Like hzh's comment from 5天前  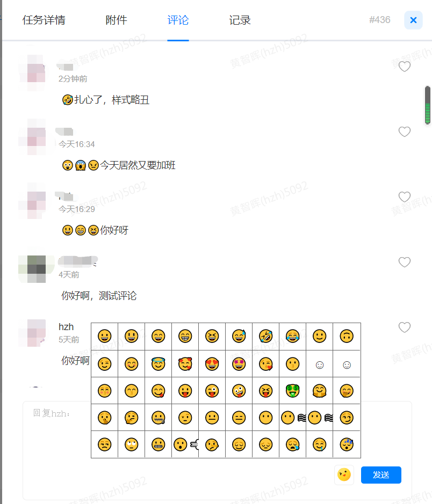point(405,327)
